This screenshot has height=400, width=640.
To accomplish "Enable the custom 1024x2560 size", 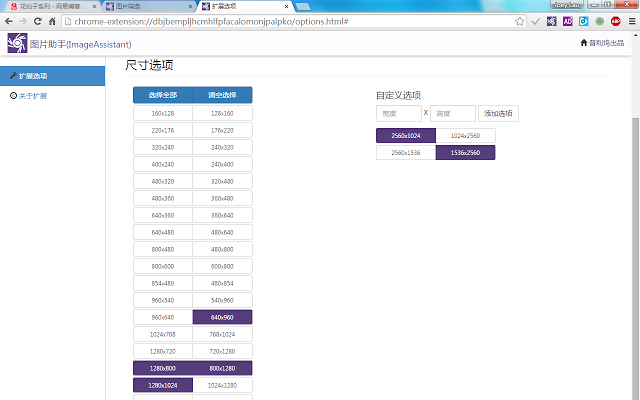I will point(465,136).
